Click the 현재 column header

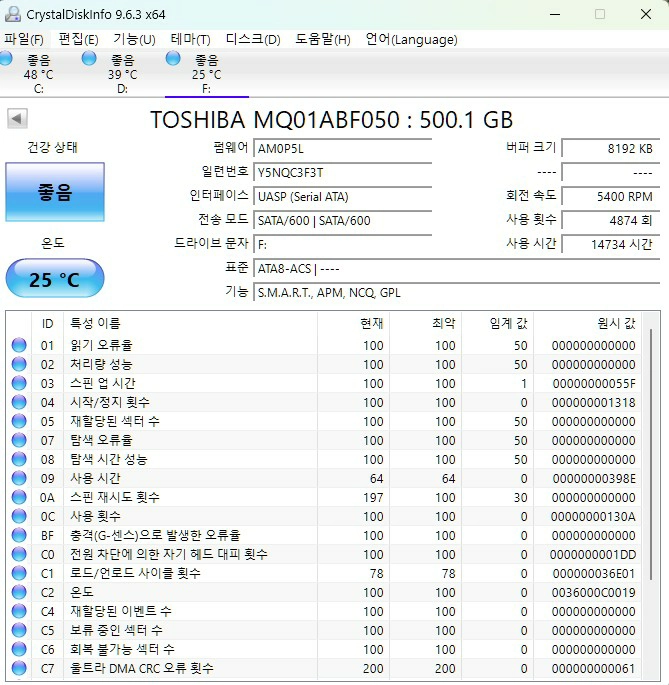[x=354, y=324]
